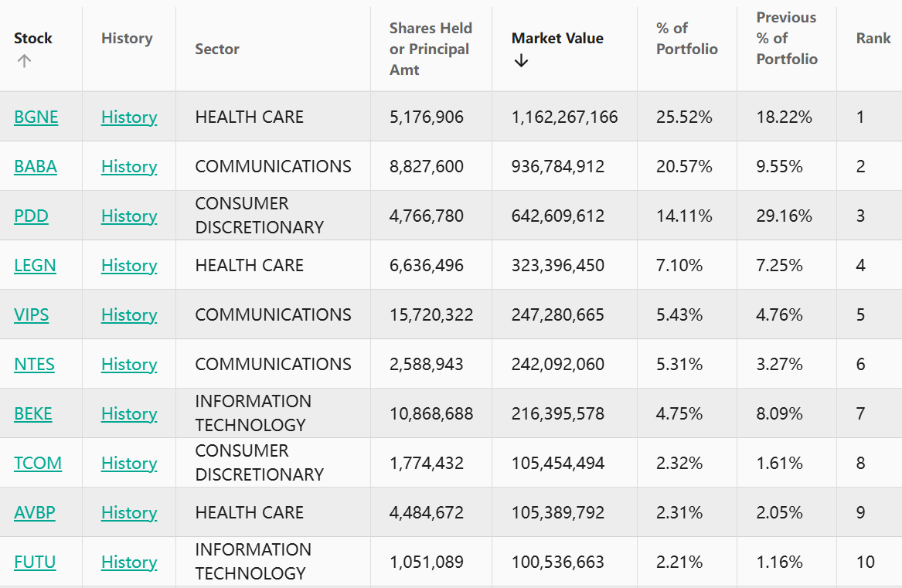Open the LEGN stock page

(35, 266)
